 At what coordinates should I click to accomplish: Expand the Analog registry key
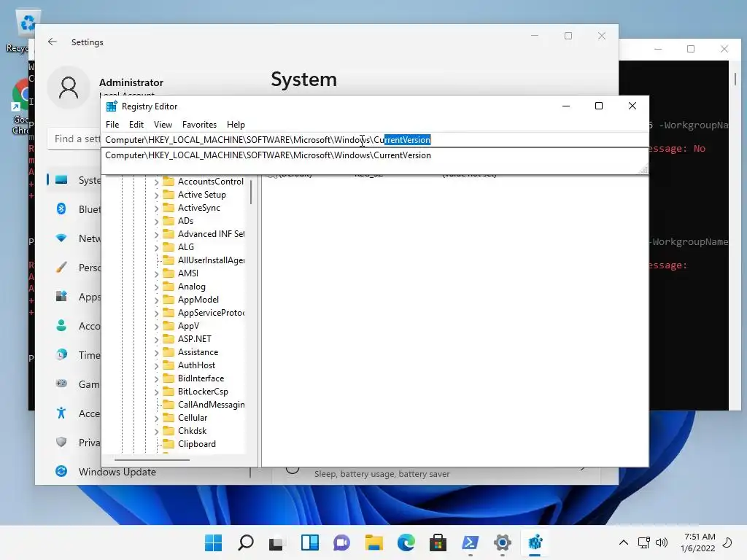156,287
